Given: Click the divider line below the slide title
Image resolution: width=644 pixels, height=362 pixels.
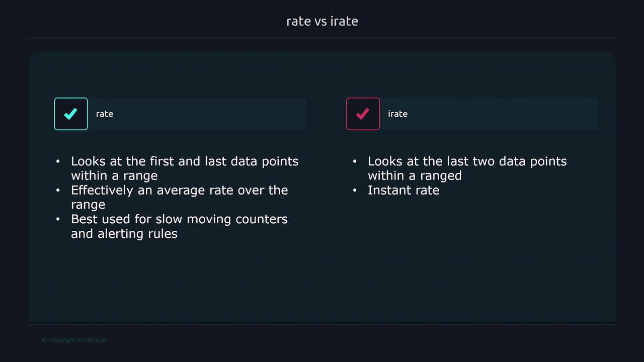Looking at the screenshot, I should pyautogui.click(x=322, y=38).
